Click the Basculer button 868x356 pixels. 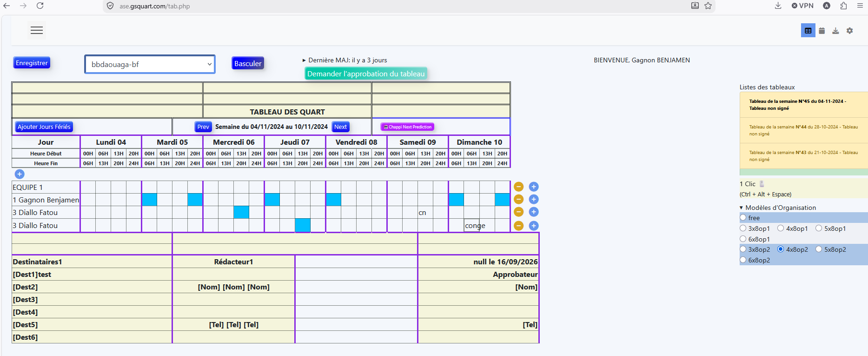point(248,63)
